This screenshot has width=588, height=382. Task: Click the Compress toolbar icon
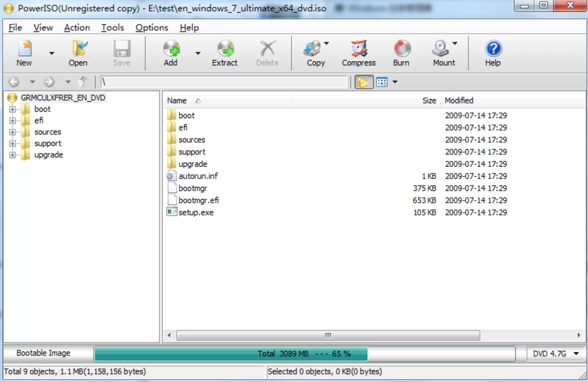[359, 49]
